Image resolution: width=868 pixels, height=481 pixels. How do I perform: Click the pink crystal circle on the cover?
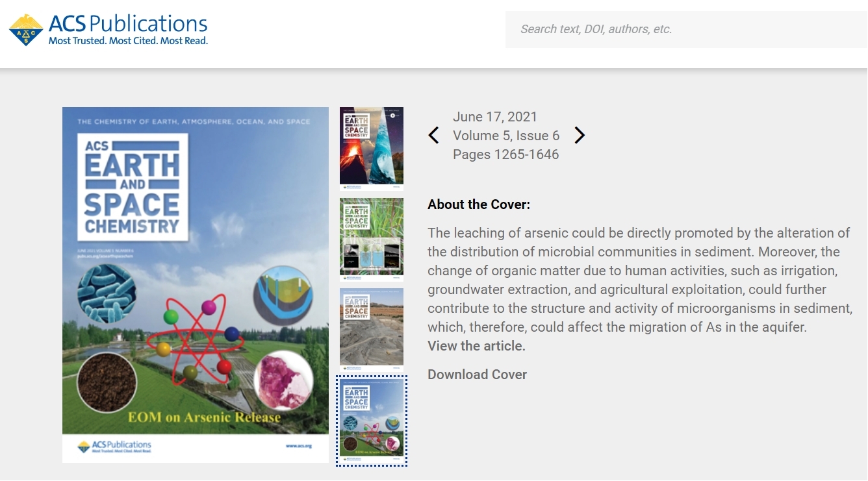pos(283,381)
